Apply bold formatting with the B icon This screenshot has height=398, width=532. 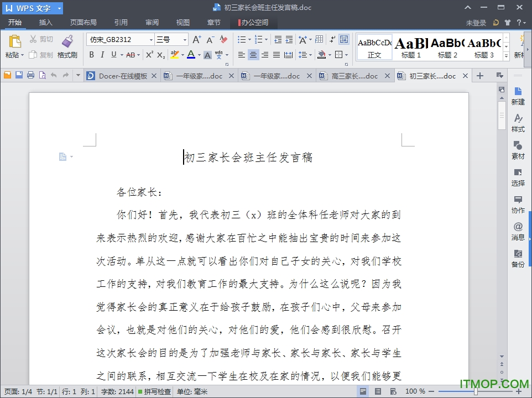(x=92, y=55)
